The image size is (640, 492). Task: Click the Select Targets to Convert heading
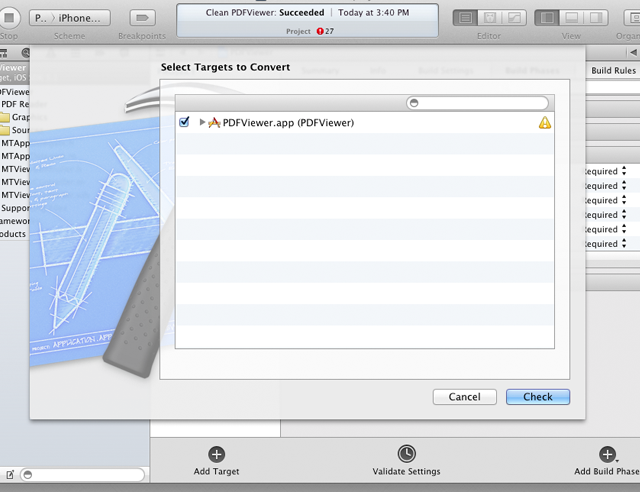coord(225,67)
